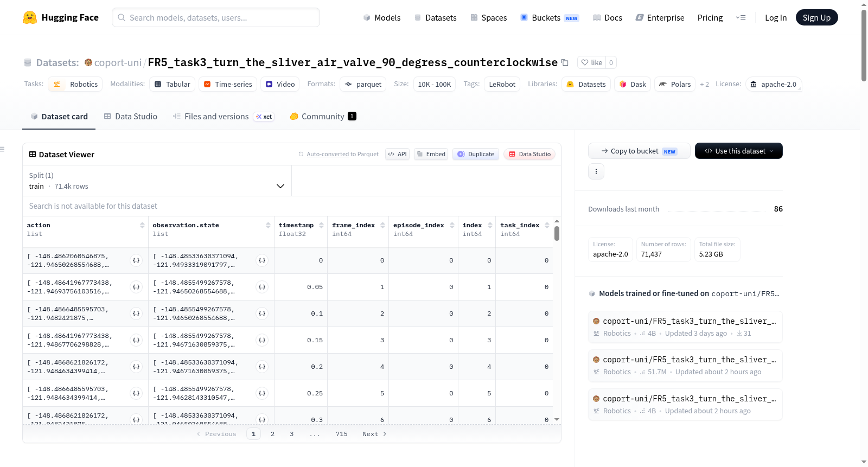The height and width of the screenshot is (467, 868).
Task: Open the left sidebar table-of-contents icon
Action: [2, 149]
